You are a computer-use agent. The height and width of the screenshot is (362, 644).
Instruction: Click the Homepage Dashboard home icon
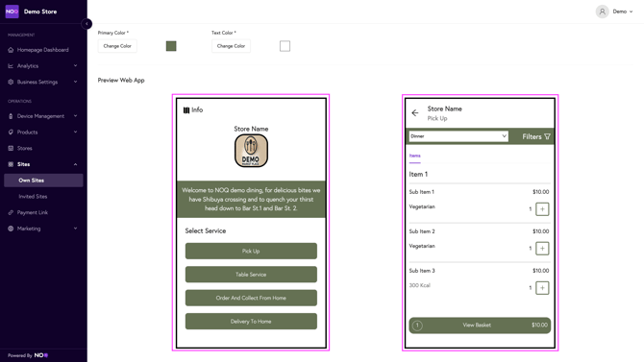click(x=11, y=50)
